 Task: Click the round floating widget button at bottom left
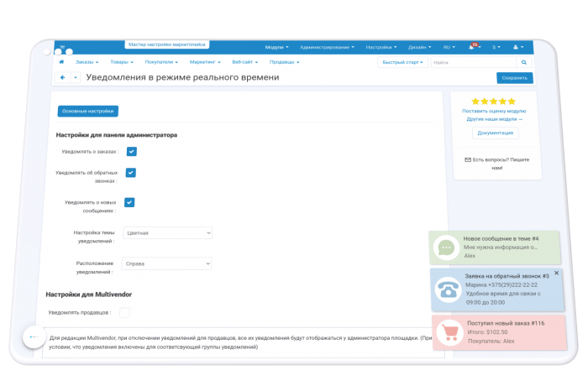(x=34, y=336)
